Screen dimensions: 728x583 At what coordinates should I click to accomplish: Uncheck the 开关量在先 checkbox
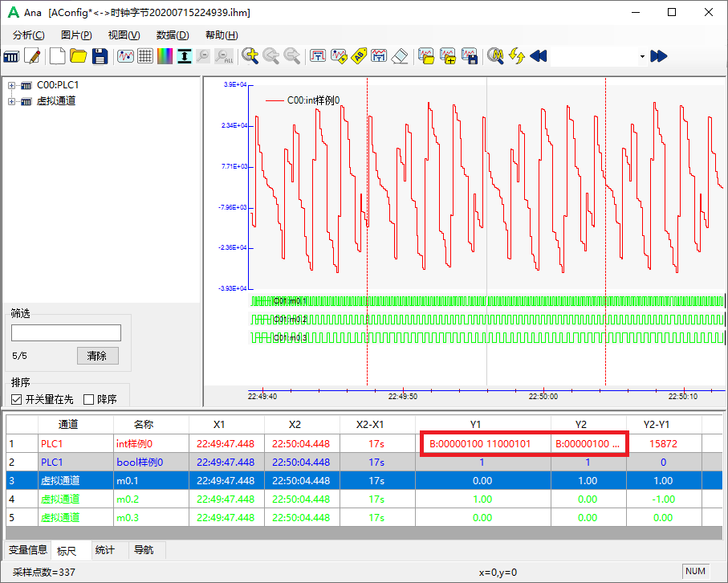(17, 399)
